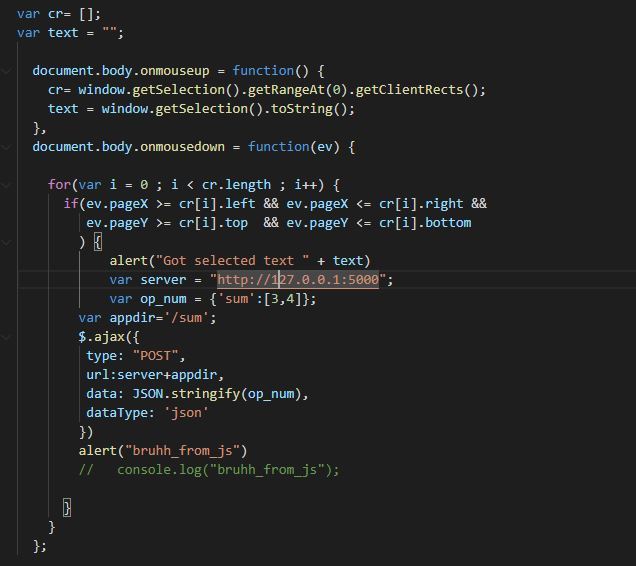Click the highlighted matching closing brace
The width and height of the screenshot is (636, 566).
tap(67, 508)
